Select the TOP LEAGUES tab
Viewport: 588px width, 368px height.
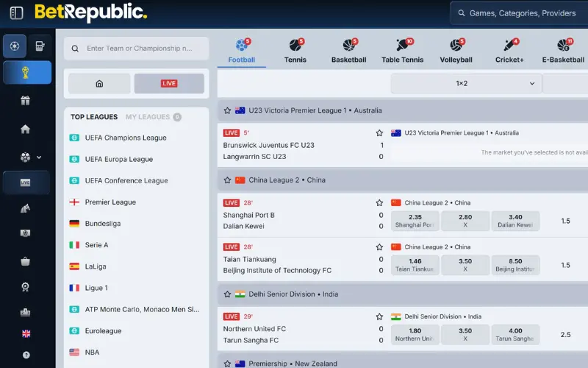tap(94, 117)
